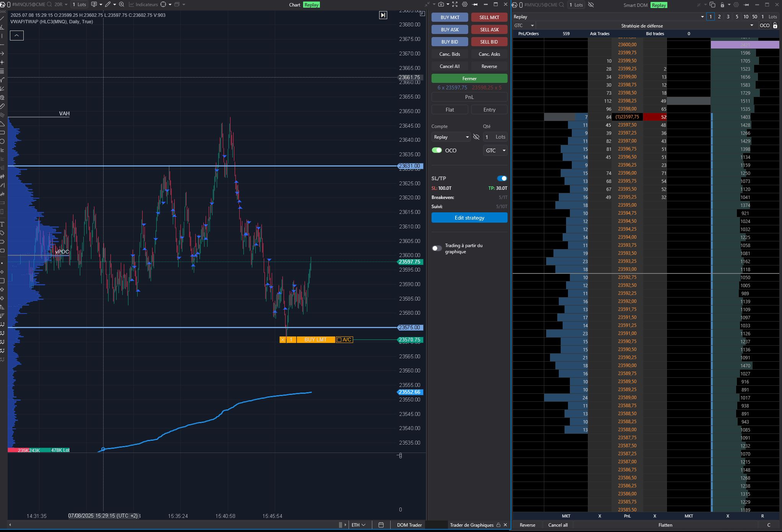
Task: Take a chart screenshot with camera icon
Action: tap(441, 5)
